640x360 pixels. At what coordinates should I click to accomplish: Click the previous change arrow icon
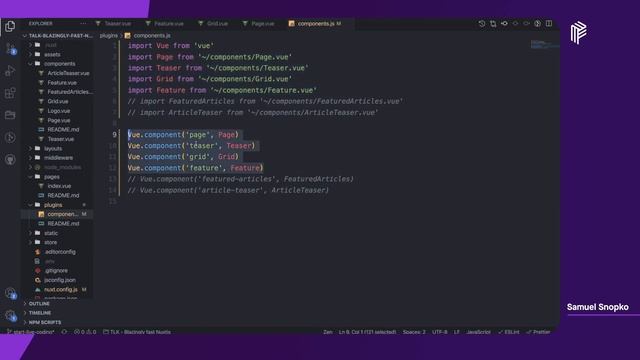coord(516,24)
